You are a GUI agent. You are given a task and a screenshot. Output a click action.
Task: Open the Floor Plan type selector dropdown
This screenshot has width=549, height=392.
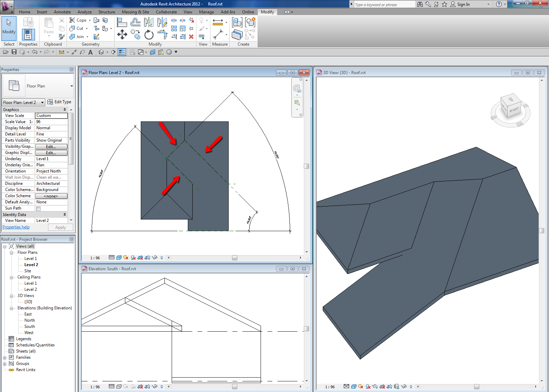click(x=71, y=86)
